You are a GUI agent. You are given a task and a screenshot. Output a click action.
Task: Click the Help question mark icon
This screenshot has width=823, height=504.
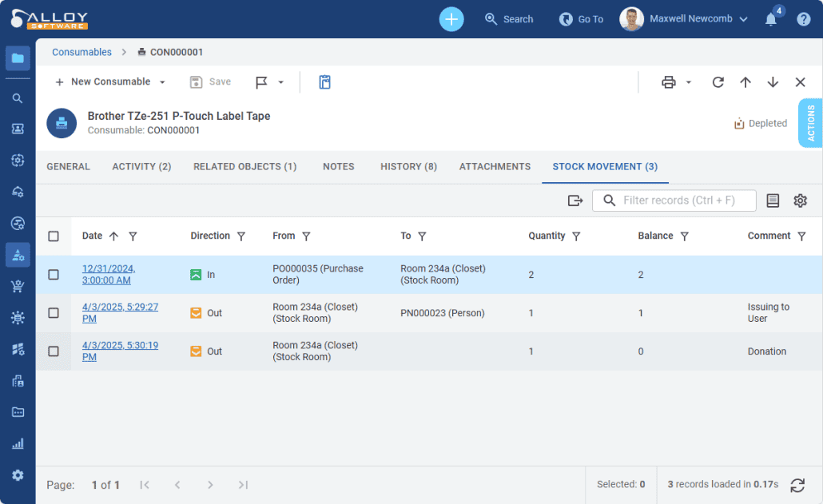[805, 18]
